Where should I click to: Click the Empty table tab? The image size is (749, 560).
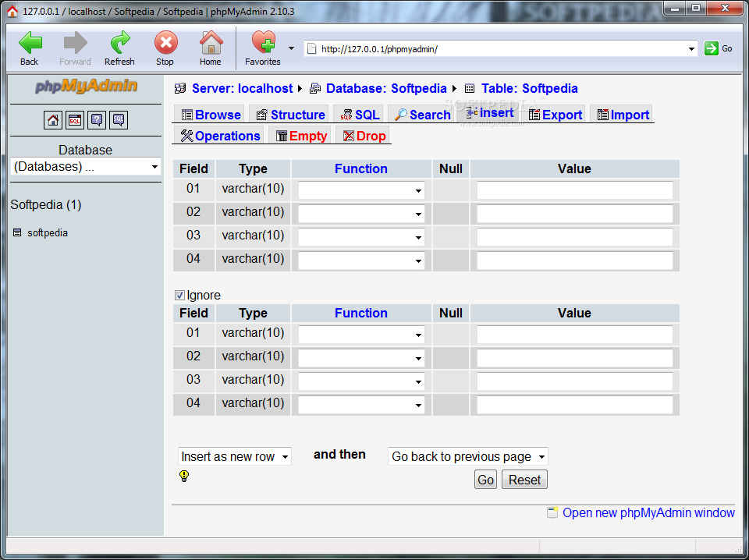click(301, 136)
